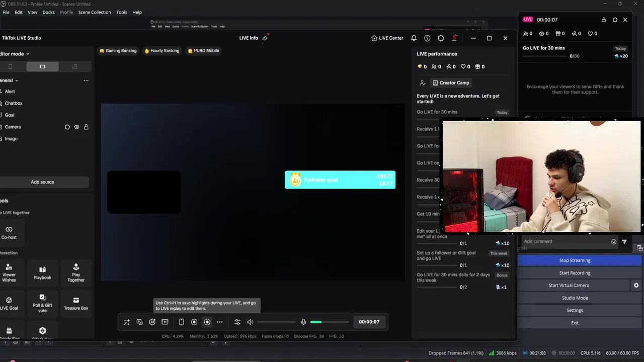Open the emoji picker in comment box

pyautogui.click(x=614, y=242)
